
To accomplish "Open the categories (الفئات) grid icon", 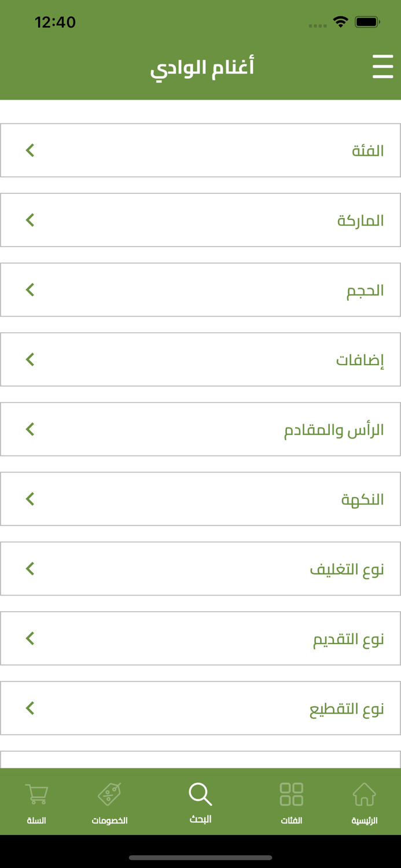I will (x=291, y=794).
